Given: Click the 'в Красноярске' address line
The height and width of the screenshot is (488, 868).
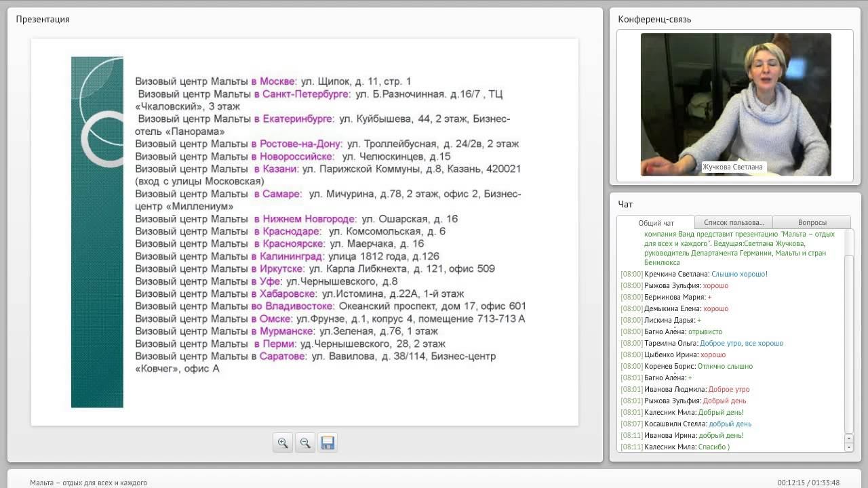Looking at the screenshot, I should [279, 244].
